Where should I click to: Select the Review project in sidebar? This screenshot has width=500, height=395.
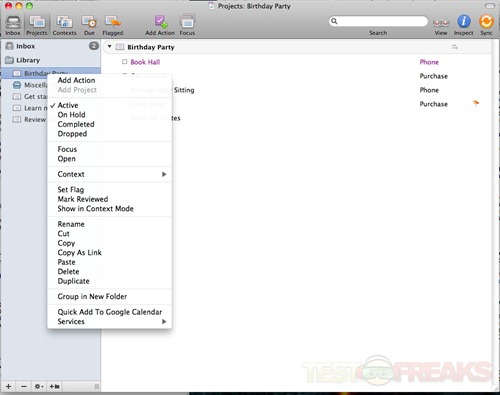coord(29,120)
